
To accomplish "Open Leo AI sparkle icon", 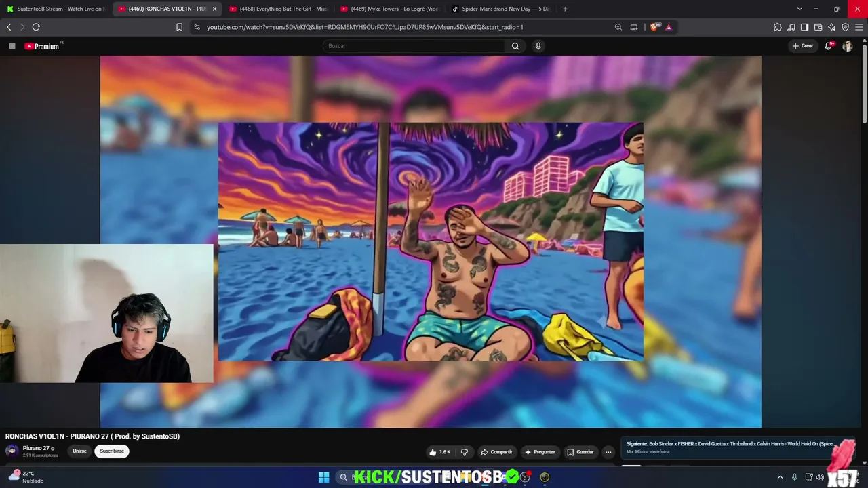I will pyautogui.click(x=832, y=27).
